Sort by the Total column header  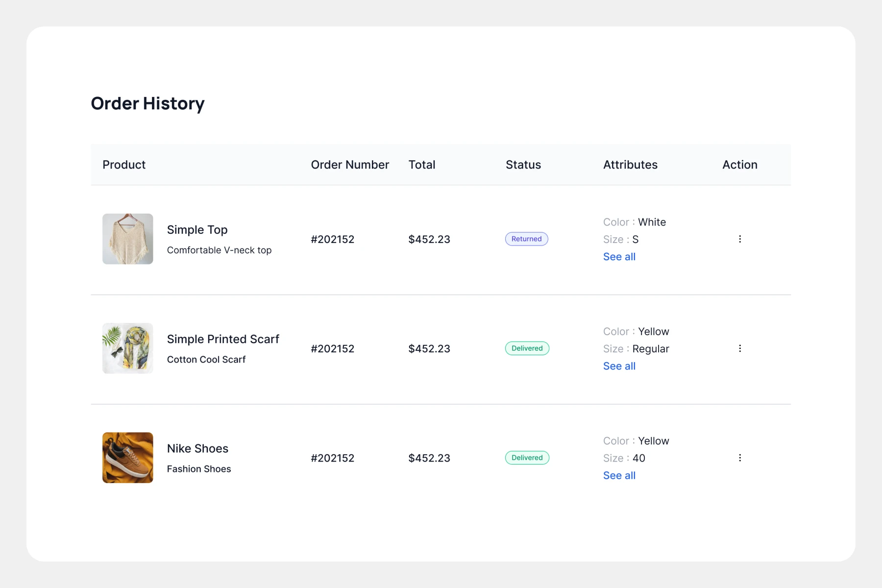coord(422,165)
